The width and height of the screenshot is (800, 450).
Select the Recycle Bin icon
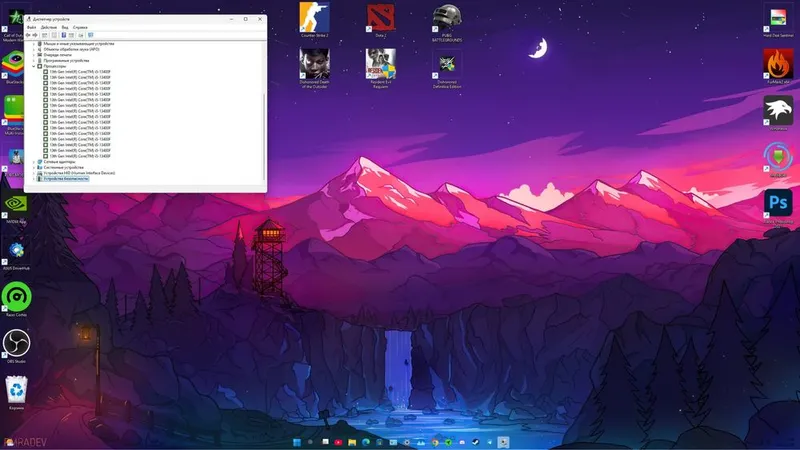click(x=16, y=390)
